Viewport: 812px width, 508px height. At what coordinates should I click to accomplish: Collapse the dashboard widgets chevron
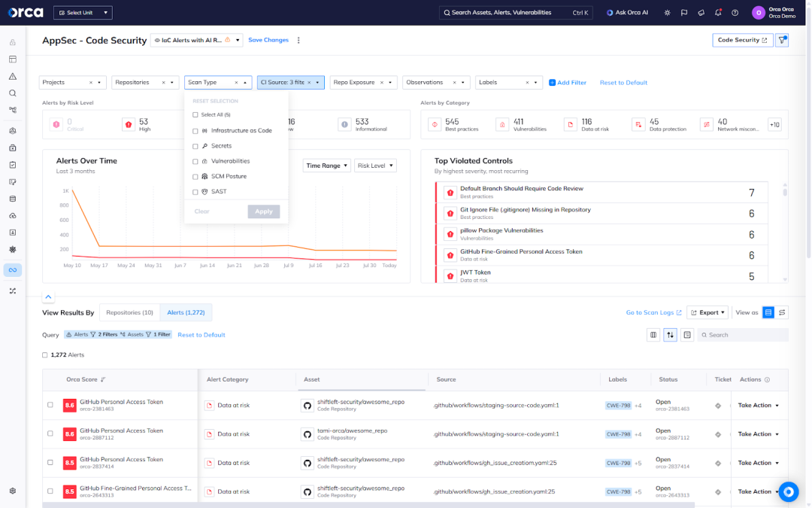(x=48, y=297)
